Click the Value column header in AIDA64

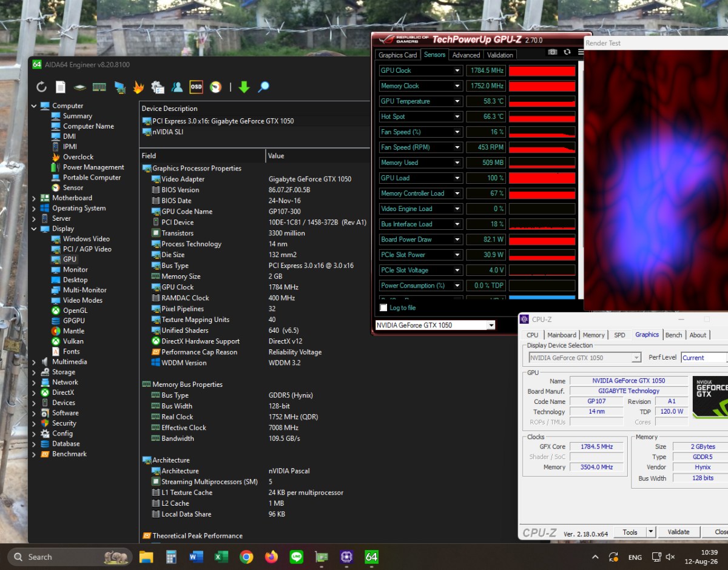pyautogui.click(x=318, y=156)
